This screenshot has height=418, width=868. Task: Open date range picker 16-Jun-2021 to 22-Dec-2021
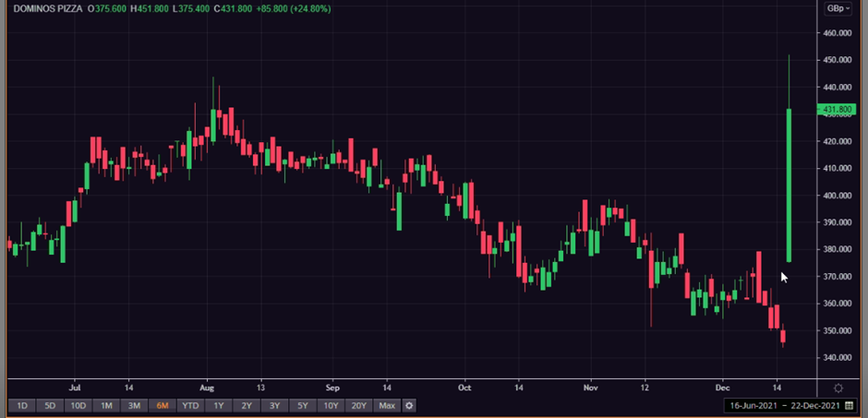(792, 406)
